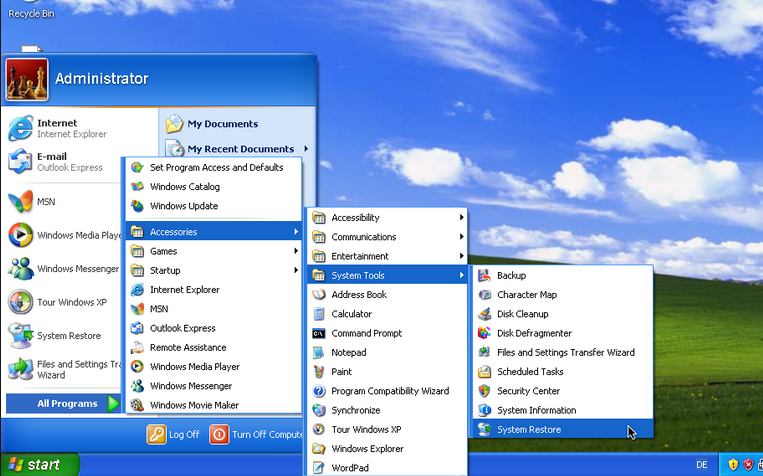Screen dimensions: 763x476
Task: Open Set Program Access and Defaults
Action: (214, 167)
